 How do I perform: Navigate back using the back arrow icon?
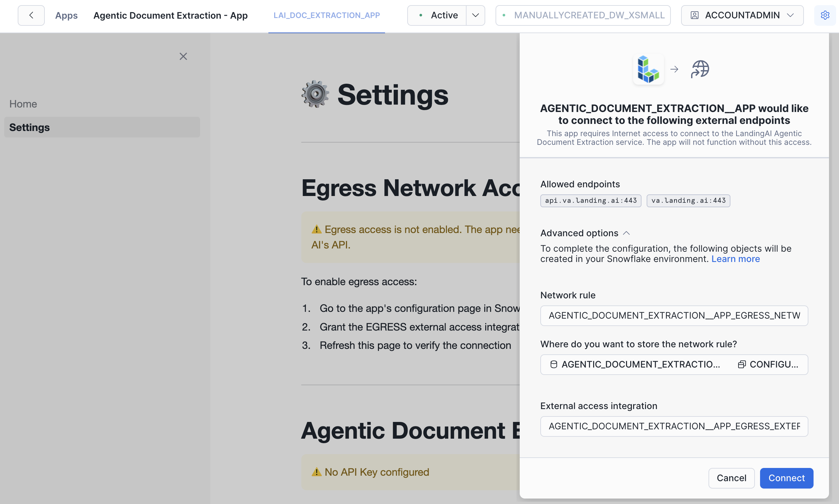click(x=31, y=15)
